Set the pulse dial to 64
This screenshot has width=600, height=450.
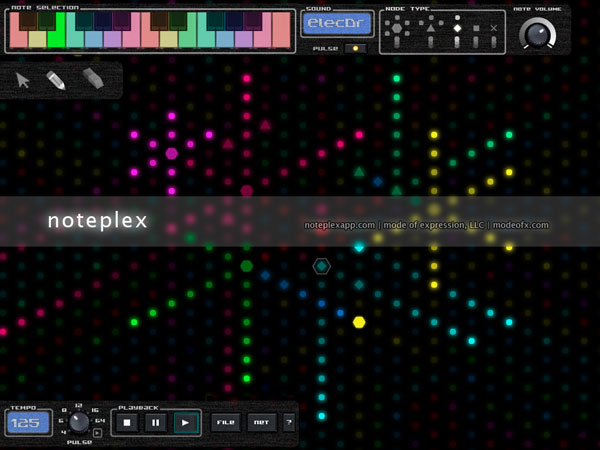click(x=100, y=421)
